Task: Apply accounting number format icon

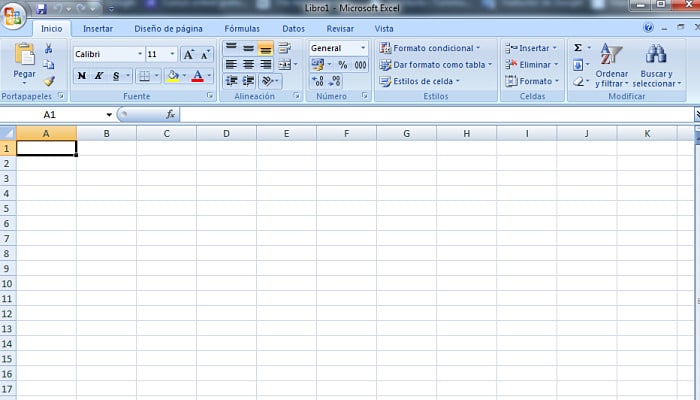Action: [318, 65]
